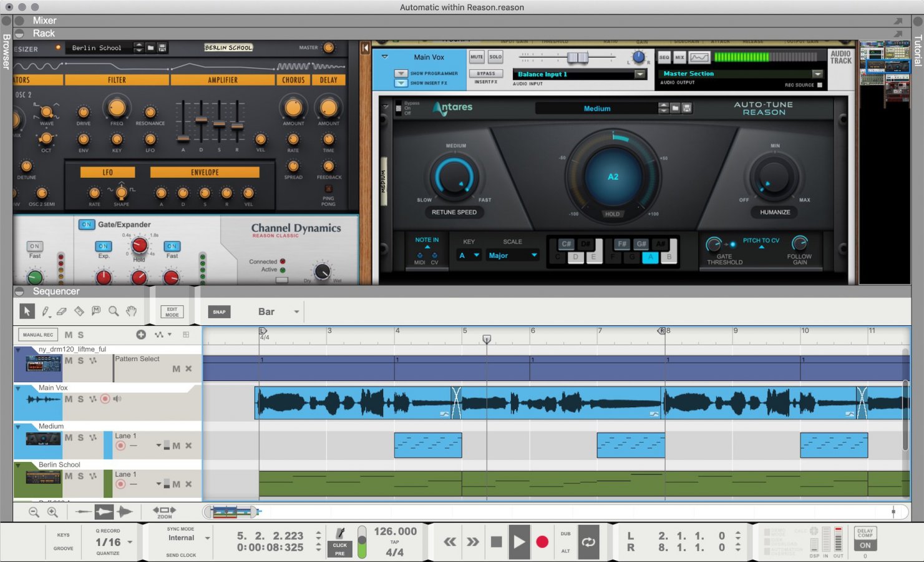The height and width of the screenshot is (562, 924).
Task: Select the Pencil tool in the sequencer toolbar
Action: coord(44,311)
